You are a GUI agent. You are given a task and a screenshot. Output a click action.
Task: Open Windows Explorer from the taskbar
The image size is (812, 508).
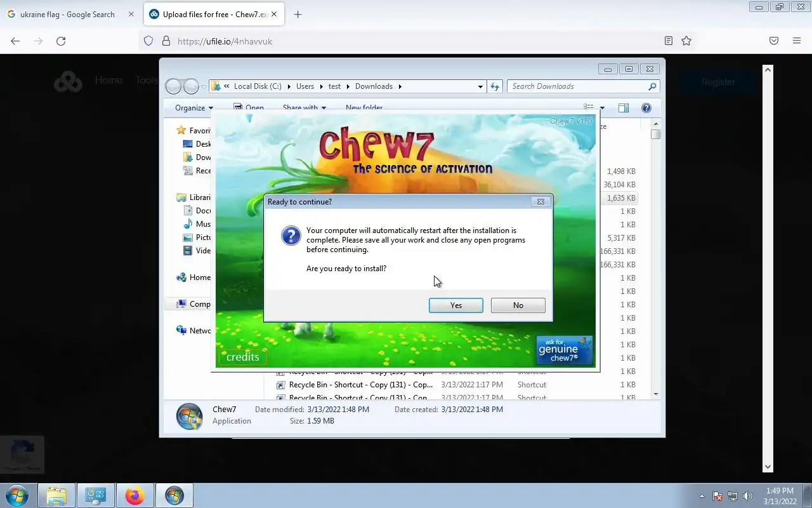56,495
